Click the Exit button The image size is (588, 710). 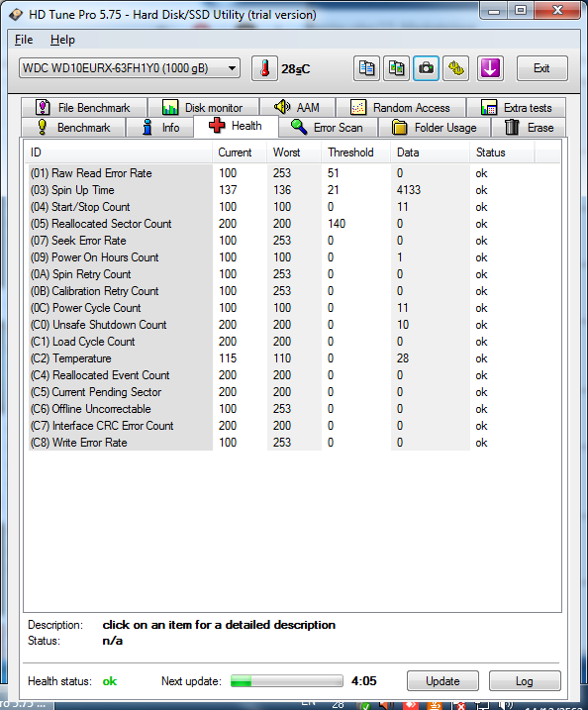pos(541,68)
